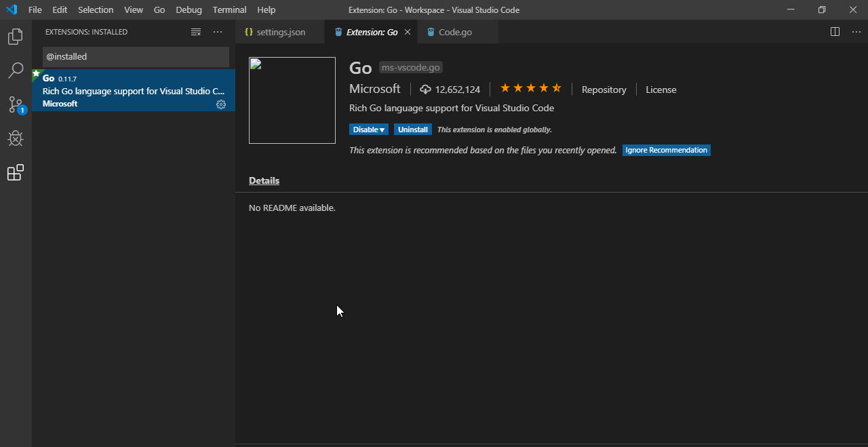This screenshot has width=868, height=447.
Task: Open the Go menu in menu bar
Action: pyautogui.click(x=159, y=9)
